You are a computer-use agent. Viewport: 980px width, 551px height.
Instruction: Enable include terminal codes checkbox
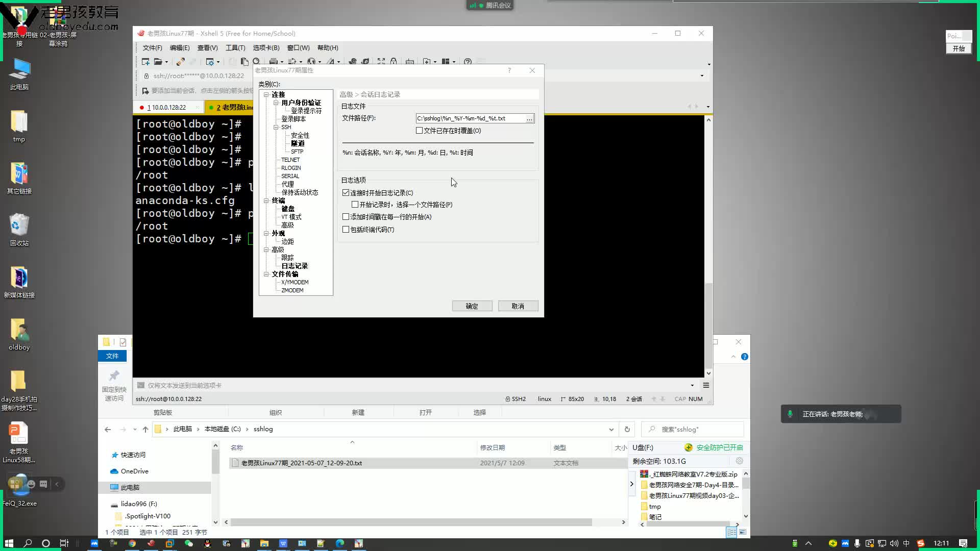pyautogui.click(x=346, y=230)
